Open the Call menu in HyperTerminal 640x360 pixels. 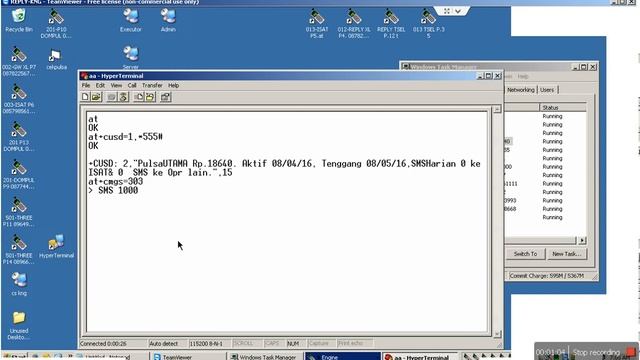(132, 85)
